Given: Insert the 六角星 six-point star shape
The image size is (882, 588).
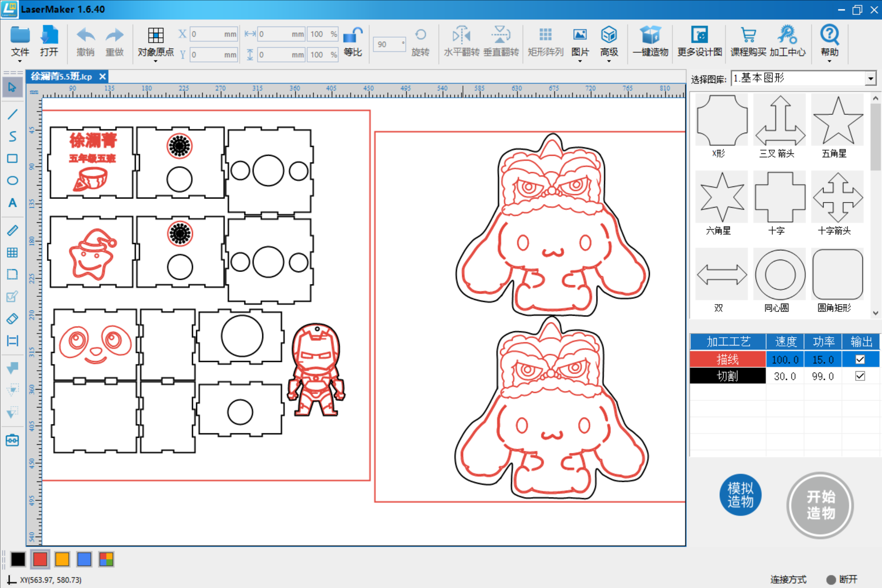Looking at the screenshot, I should pyautogui.click(x=722, y=198).
